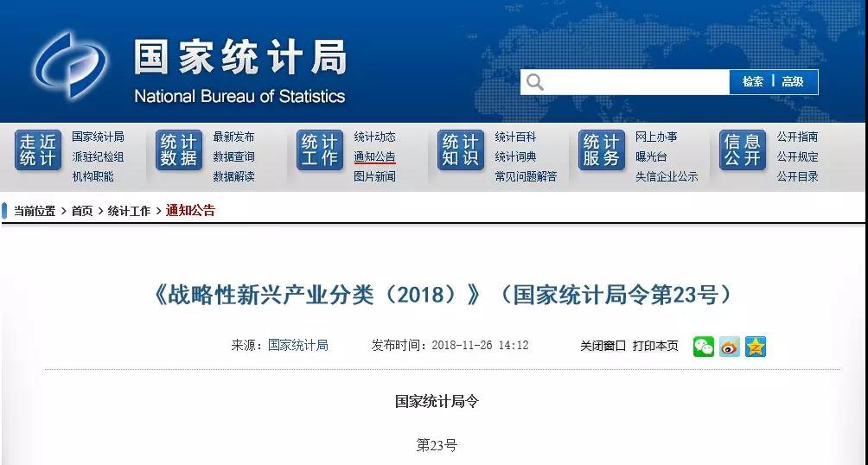Viewport: 868px width, 465px height.
Task: Click red 通知公告 breadcrumb item
Action: pyautogui.click(x=190, y=210)
